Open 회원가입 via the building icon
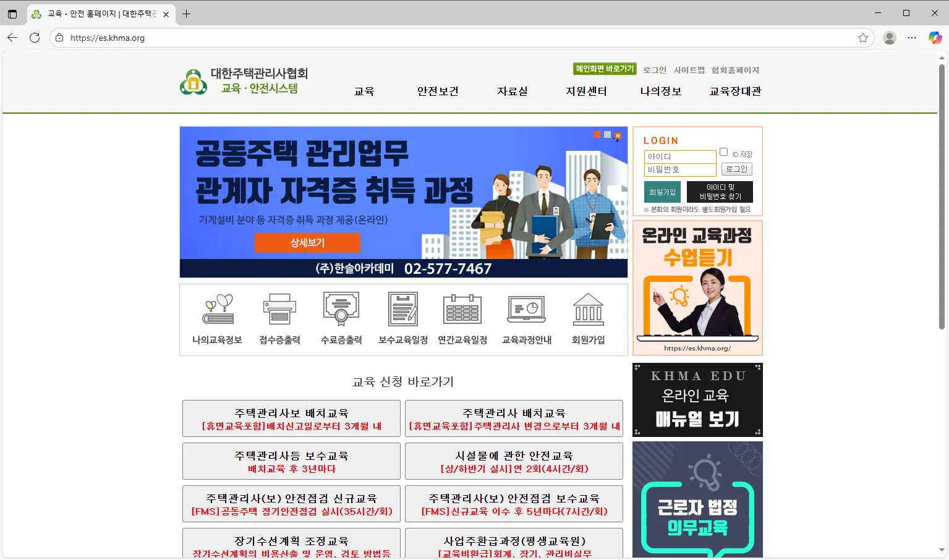Viewport: 949px width, 560px height. point(587,309)
